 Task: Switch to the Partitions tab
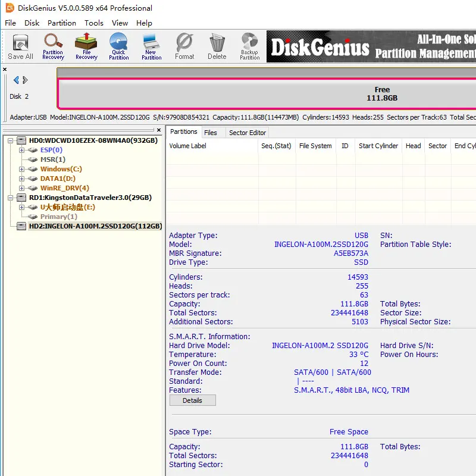(183, 131)
